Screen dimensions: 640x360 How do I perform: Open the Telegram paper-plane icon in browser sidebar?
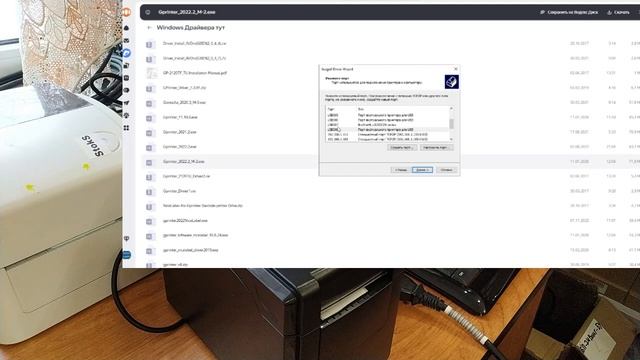[127, 103]
